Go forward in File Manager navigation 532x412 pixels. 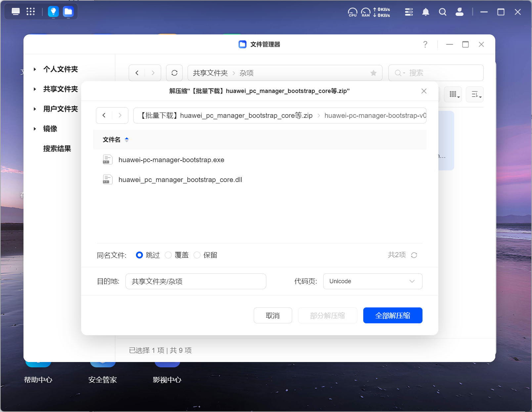tap(153, 73)
